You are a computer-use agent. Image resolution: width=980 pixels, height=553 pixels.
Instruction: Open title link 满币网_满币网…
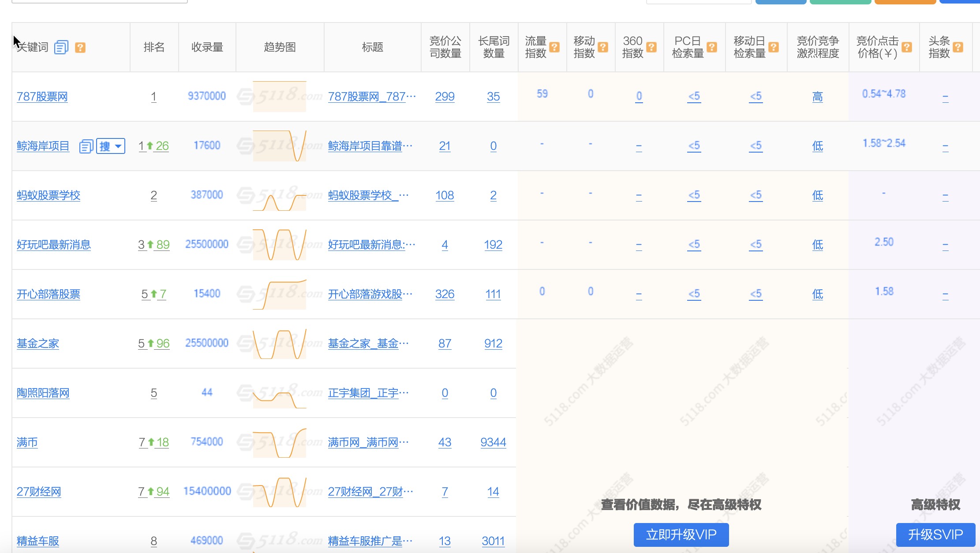click(x=368, y=442)
